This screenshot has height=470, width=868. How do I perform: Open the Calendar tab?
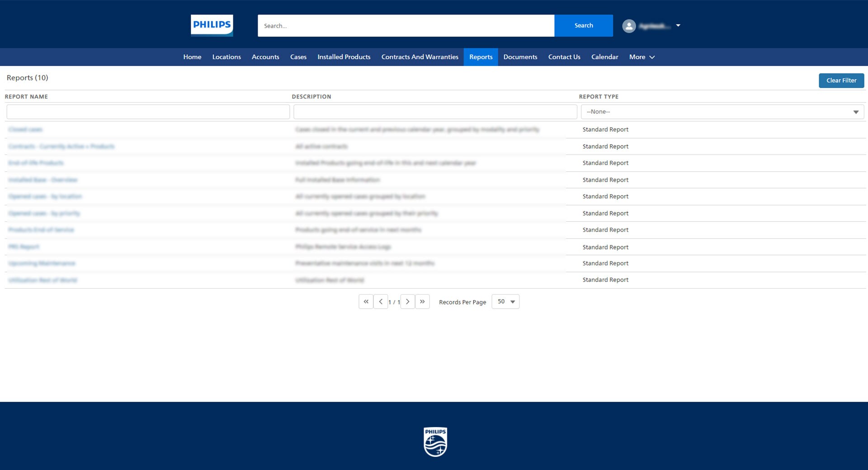click(604, 57)
